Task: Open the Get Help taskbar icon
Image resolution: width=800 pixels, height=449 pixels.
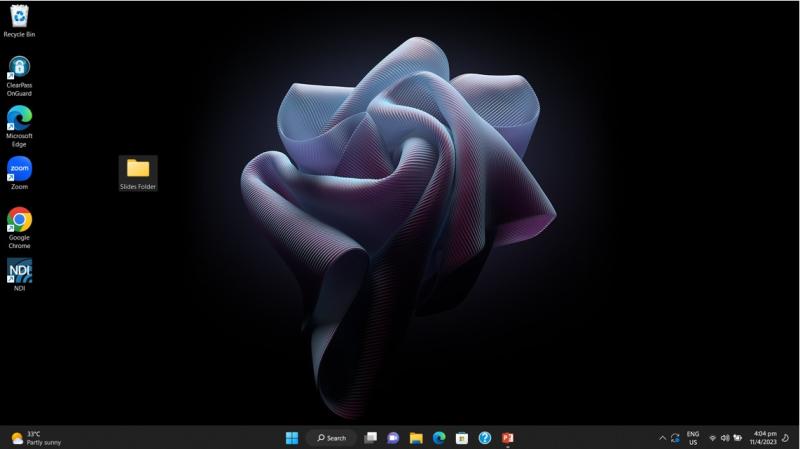Action: tap(485, 438)
